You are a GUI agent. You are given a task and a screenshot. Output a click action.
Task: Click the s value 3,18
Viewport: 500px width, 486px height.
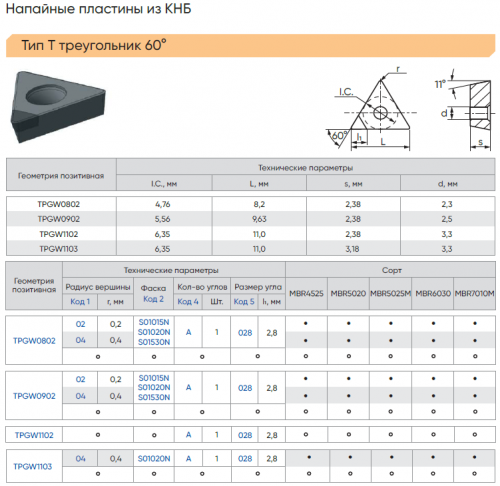(353, 249)
